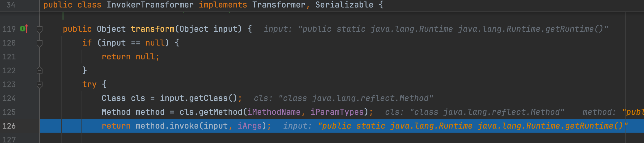Click the Serializable interface name
644x143 pixels.
pos(344,5)
